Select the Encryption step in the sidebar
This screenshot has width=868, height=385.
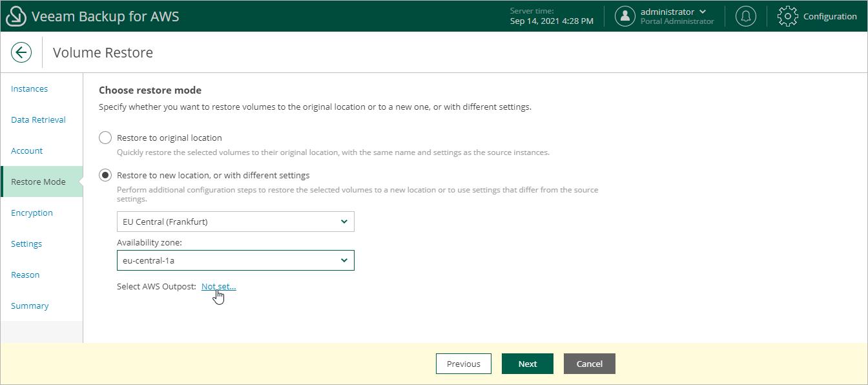click(x=32, y=213)
